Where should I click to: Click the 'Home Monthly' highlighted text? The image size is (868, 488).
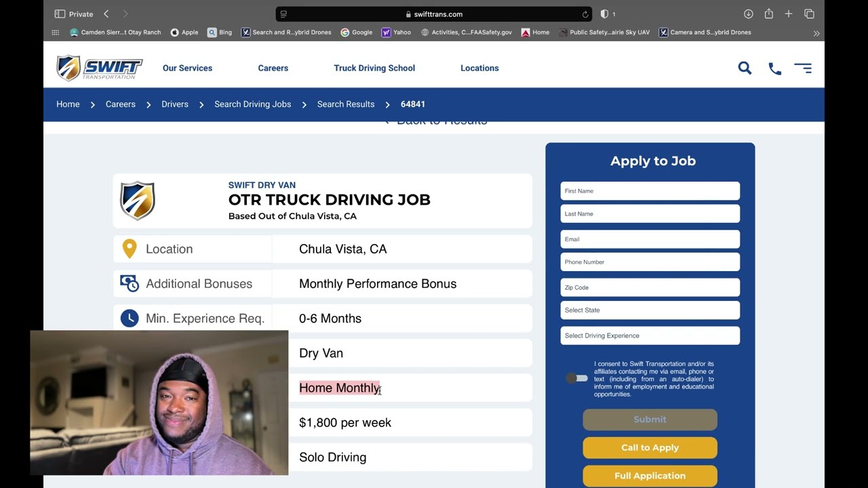(340, 388)
